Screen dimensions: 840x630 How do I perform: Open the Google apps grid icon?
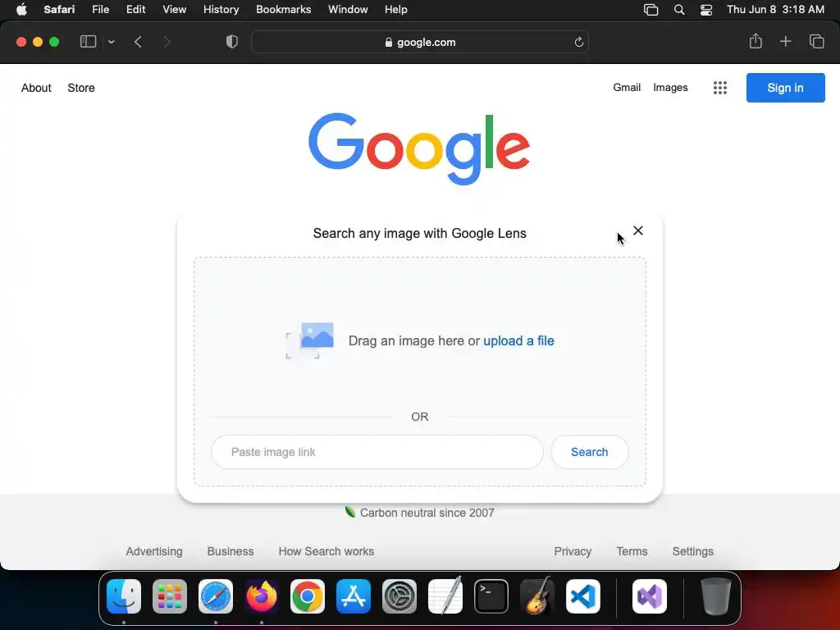(x=720, y=88)
